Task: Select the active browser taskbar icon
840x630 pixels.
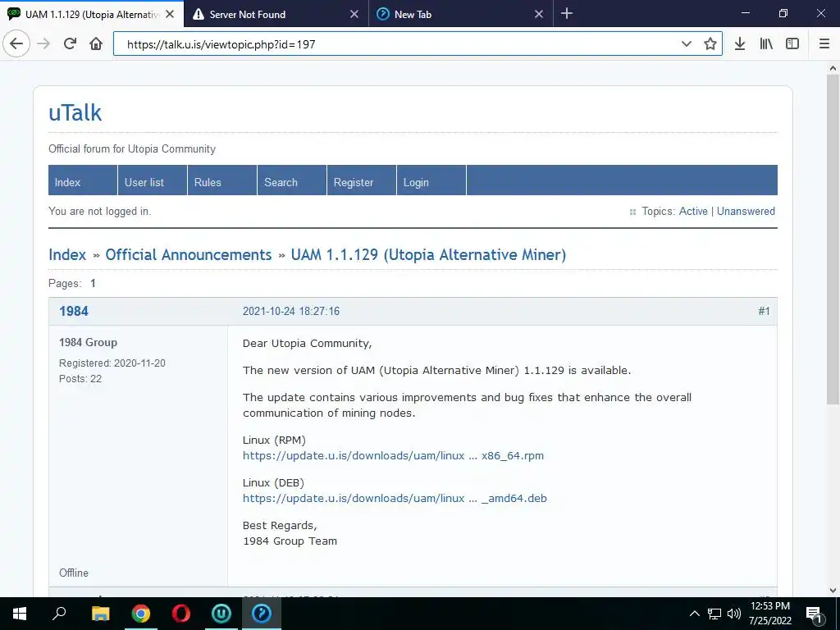Action: pyautogui.click(x=262, y=614)
